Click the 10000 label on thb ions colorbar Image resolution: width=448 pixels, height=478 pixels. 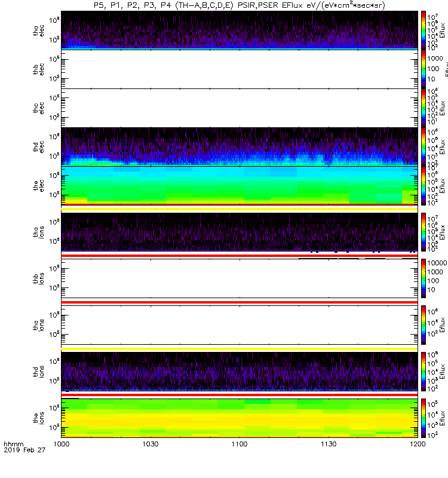437,263
